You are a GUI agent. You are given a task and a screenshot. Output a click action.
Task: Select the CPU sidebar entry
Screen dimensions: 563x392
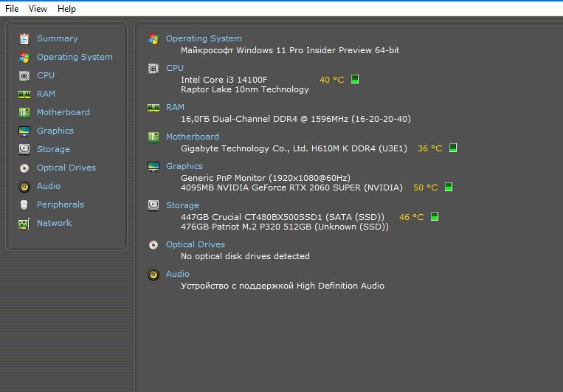46,75
